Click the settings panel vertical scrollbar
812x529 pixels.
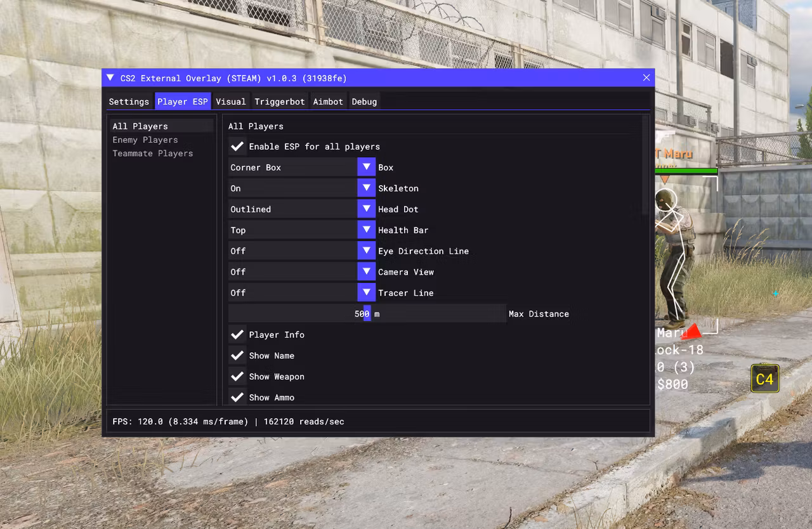click(x=646, y=166)
